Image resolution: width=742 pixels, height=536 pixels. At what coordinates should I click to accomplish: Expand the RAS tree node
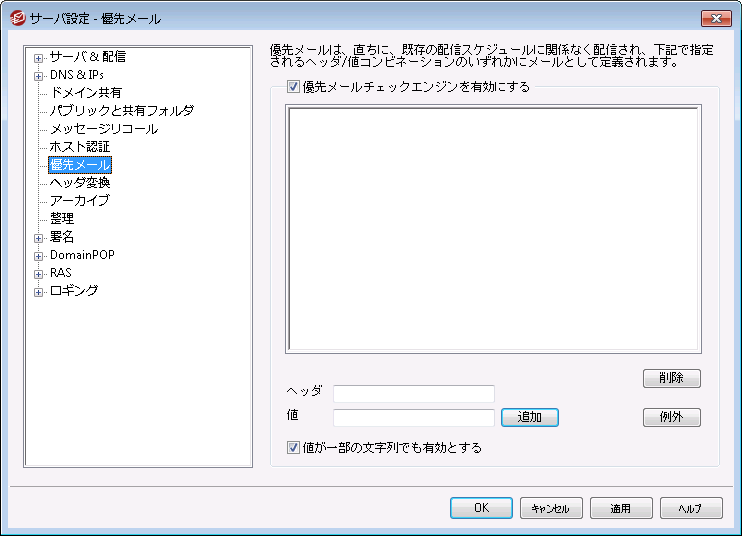(x=39, y=274)
